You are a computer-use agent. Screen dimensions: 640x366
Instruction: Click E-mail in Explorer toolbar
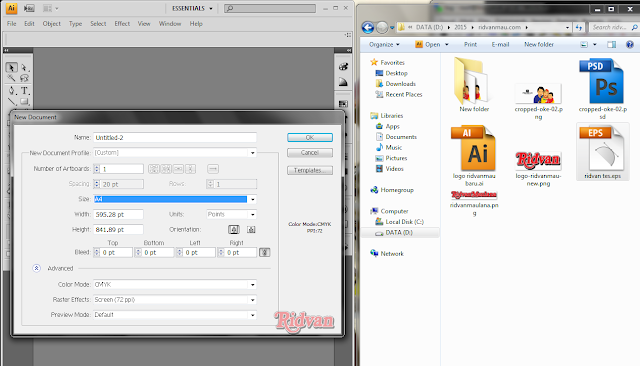500,44
